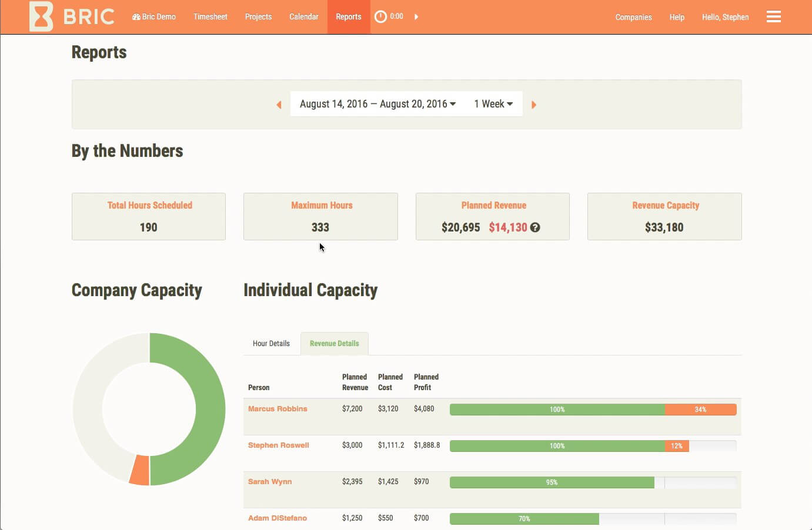Click the timer clock icon
812x530 pixels.
click(380, 16)
